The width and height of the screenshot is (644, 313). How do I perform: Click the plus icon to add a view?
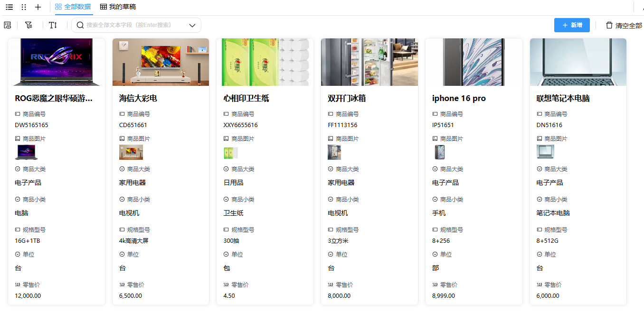click(38, 7)
